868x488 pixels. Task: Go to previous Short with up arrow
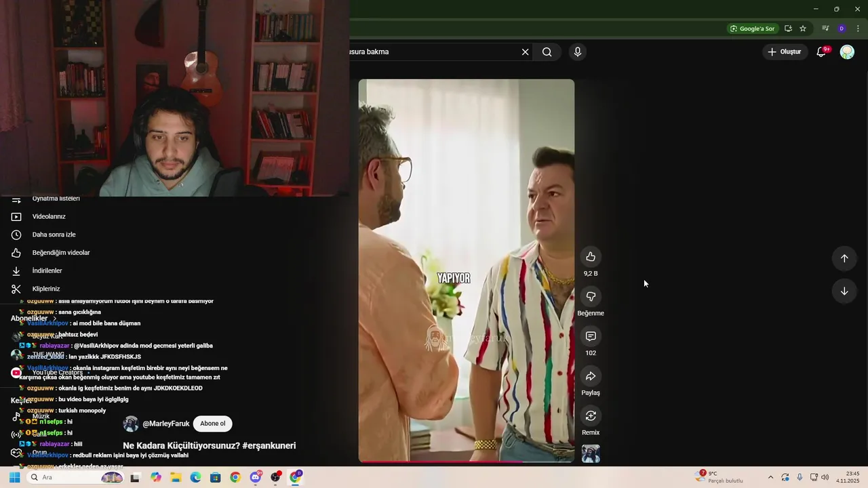click(844, 258)
